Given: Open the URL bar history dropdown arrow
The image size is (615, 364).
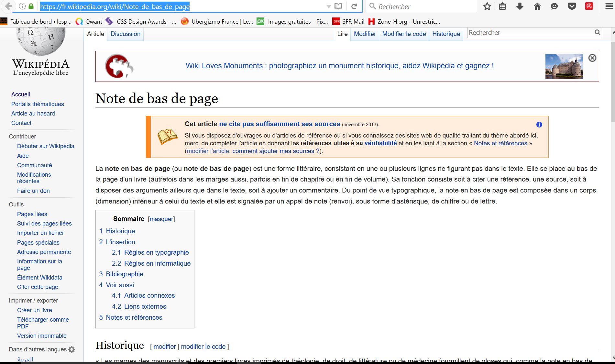Looking at the screenshot, I should [329, 6].
